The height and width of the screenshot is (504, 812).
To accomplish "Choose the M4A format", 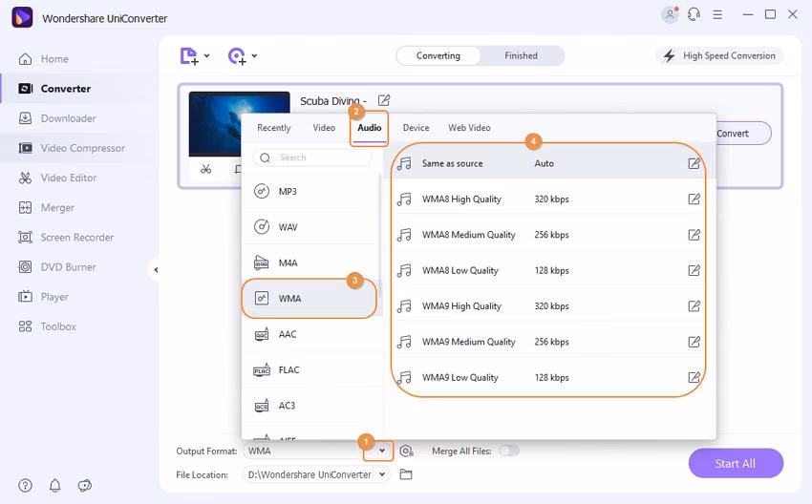I will pyautogui.click(x=310, y=262).
